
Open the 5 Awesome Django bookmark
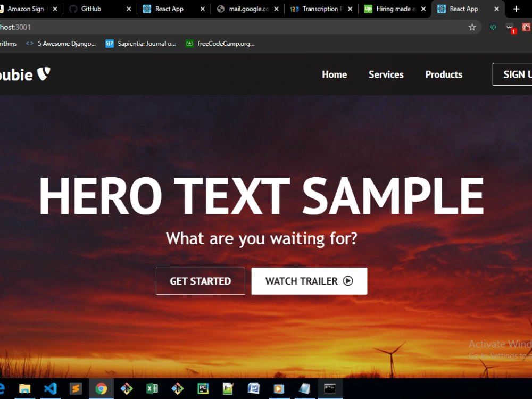[x=61, y=44]
